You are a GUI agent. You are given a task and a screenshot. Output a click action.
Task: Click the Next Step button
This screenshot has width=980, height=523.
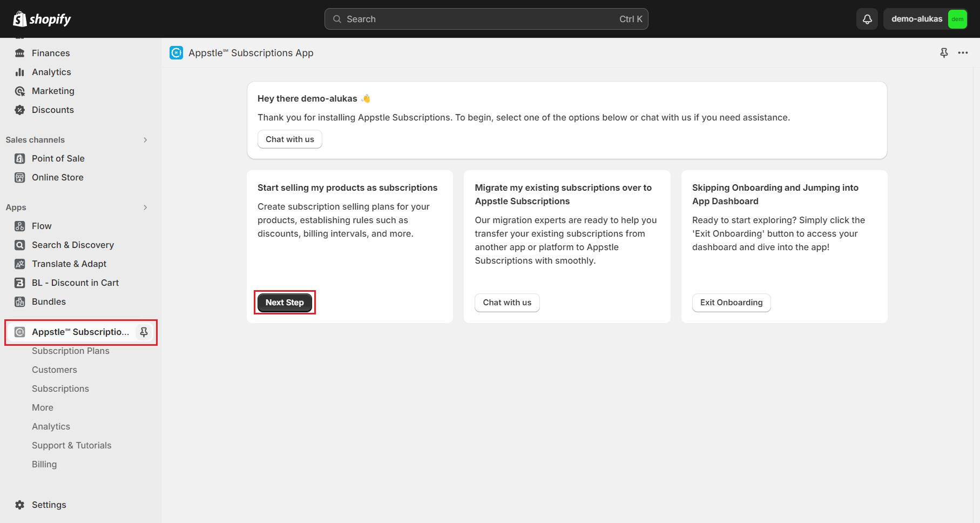tap(285, 303)
